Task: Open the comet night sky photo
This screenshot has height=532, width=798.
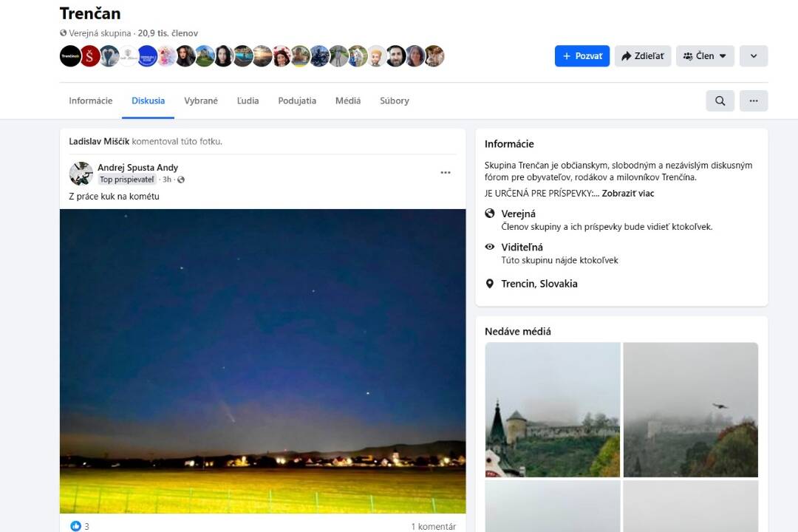Action: click(262, 361)
